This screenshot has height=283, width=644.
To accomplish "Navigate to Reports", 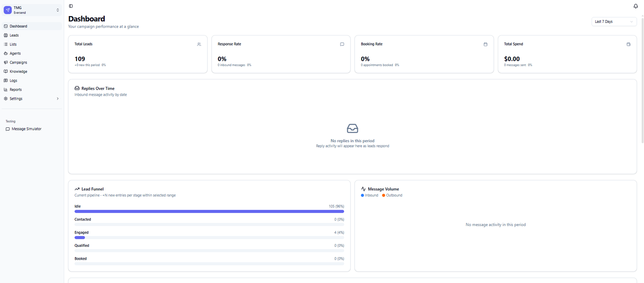I will click(32, 90).
